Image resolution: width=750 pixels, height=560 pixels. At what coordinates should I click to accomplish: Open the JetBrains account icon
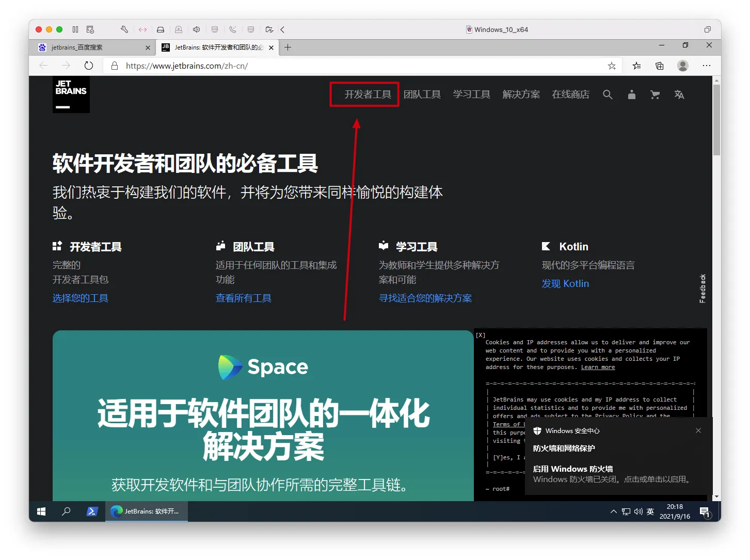pyautogui.click(x=631, y=94)
